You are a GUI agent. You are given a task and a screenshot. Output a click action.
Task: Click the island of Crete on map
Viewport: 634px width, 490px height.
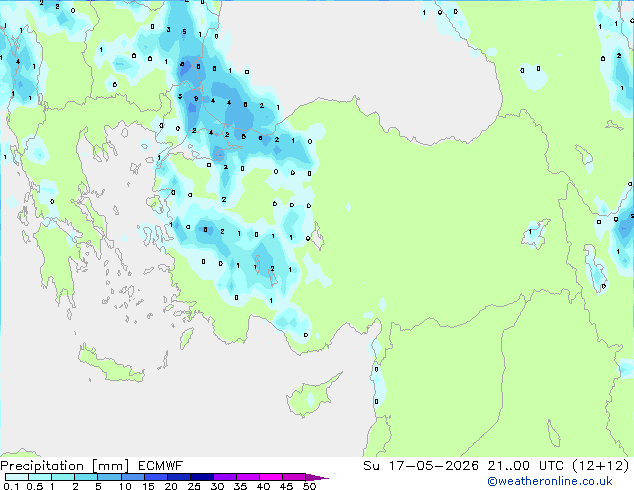pos(110,366)
